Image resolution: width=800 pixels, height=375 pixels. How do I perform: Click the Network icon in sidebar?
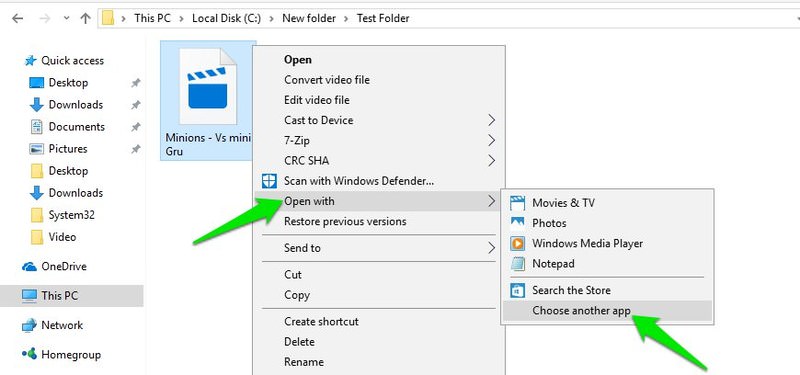[x=30, y=325]
